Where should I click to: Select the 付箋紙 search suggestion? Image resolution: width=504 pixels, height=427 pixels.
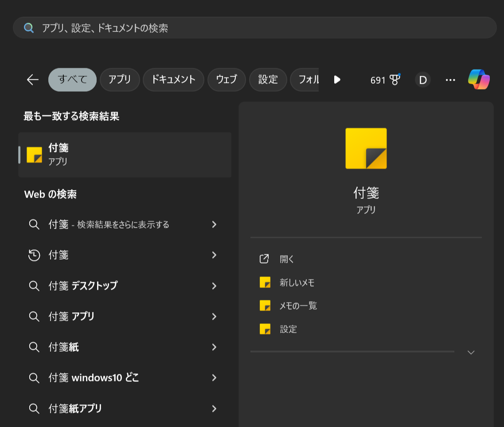(125, 347)
